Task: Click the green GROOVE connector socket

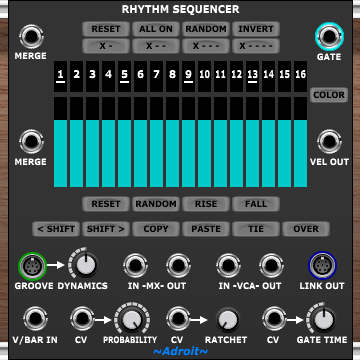Action: pyautogui.click(x=32, y=266)
